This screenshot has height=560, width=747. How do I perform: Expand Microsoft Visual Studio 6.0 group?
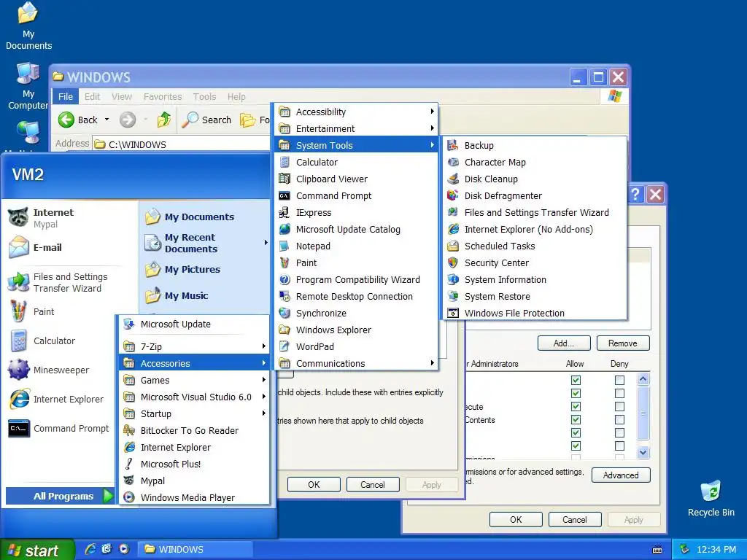coord(194,397)
